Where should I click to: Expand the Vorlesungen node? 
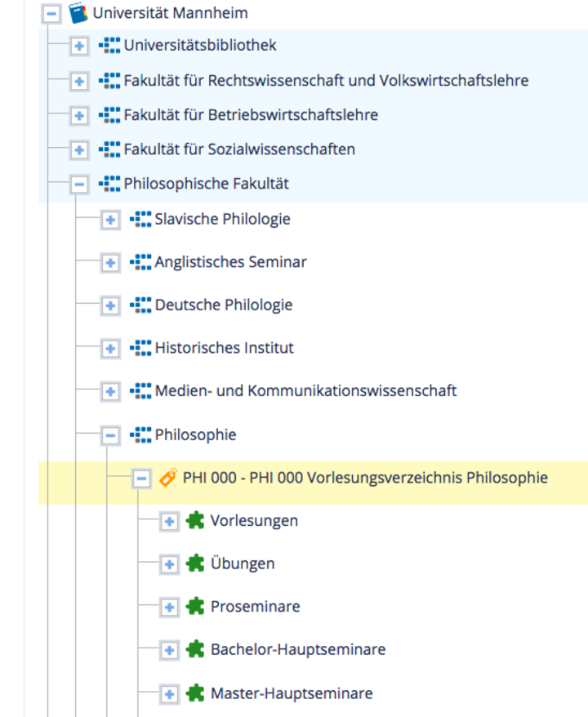pos(169,522)
